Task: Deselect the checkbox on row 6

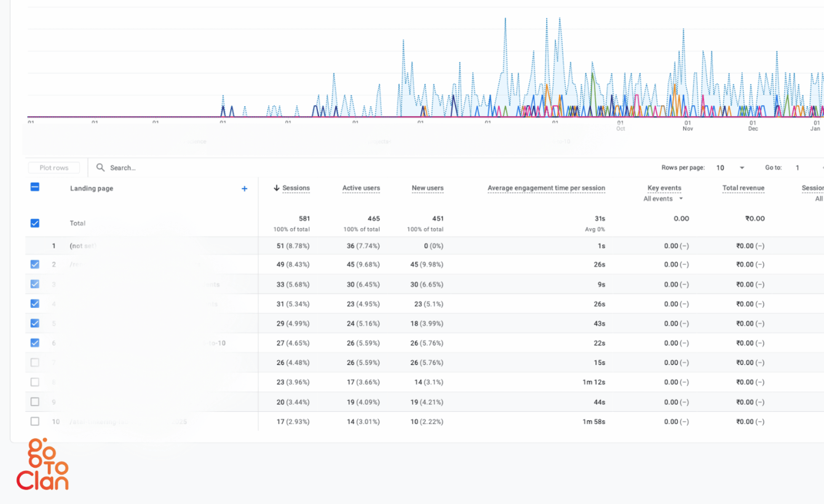Action: coord(34,343)
